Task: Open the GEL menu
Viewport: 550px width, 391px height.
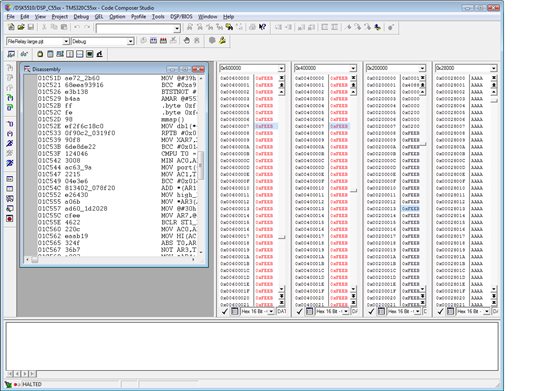Action: (x=99, y=16)
